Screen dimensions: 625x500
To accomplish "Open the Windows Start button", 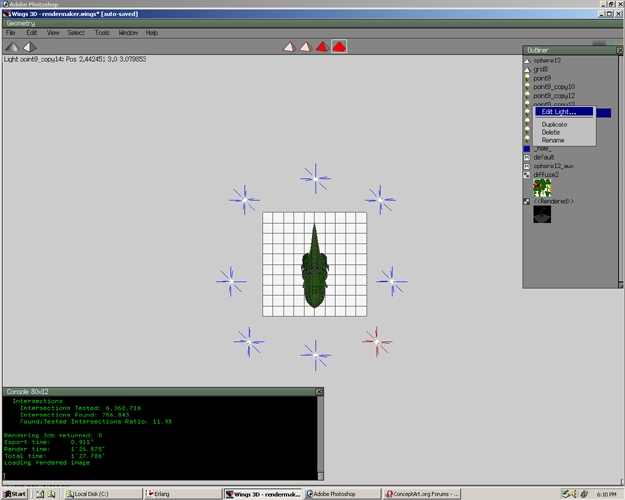I will point(15,494).
